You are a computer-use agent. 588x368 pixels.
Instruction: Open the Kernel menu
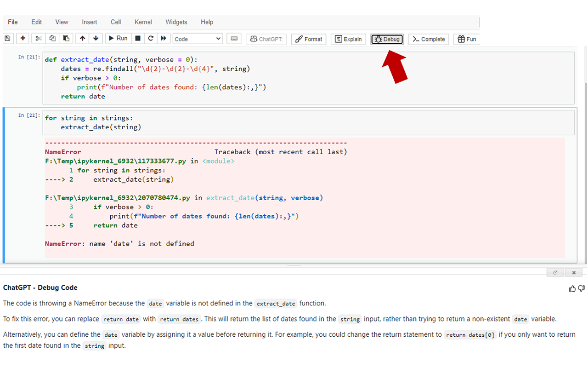(x=143, y=22)
